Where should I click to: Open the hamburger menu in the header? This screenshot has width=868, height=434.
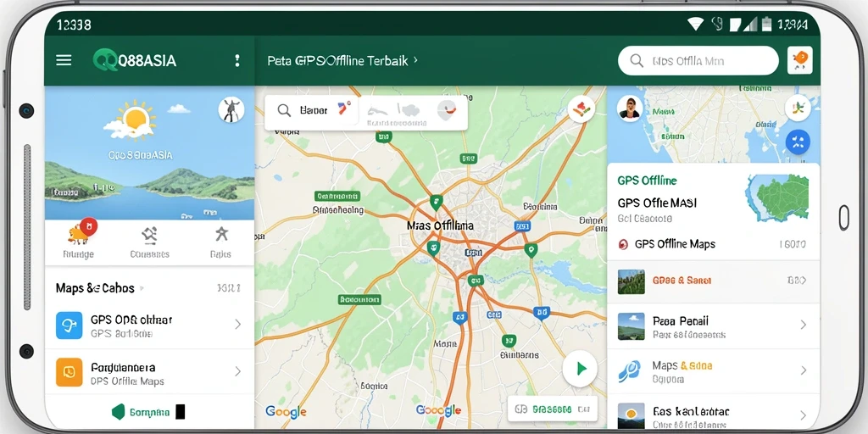click(x=64, y=60)
